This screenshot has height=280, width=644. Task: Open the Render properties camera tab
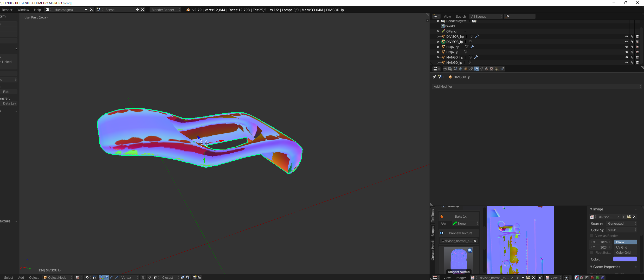point(445,69)
